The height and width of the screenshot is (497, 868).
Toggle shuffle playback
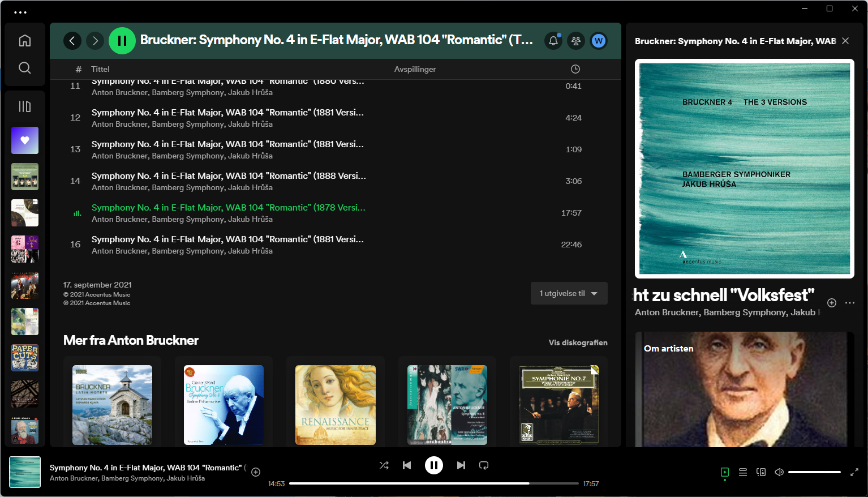pos(384,465)
